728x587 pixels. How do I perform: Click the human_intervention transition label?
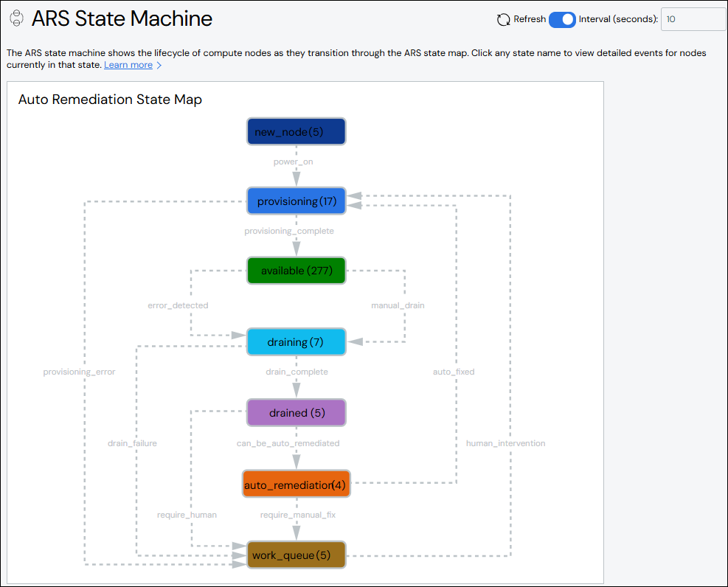coord(505,443)
